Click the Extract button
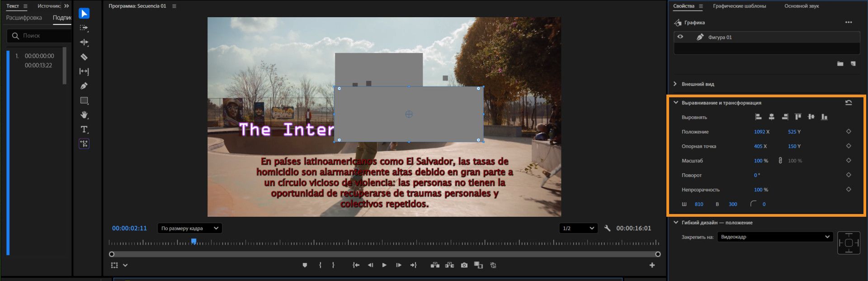The height and width of the screenshot is (281, 868). (x=449, y=265)
